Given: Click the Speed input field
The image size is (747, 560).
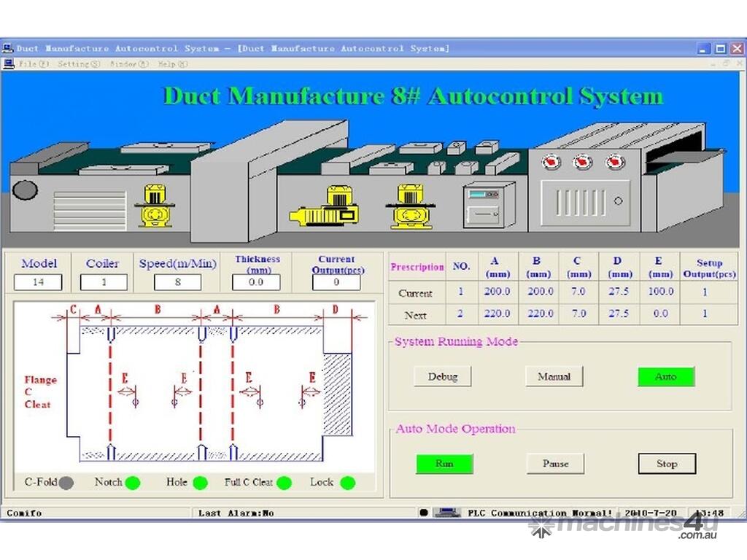Looking at the screenshot, I should click(x=177, y=282).
